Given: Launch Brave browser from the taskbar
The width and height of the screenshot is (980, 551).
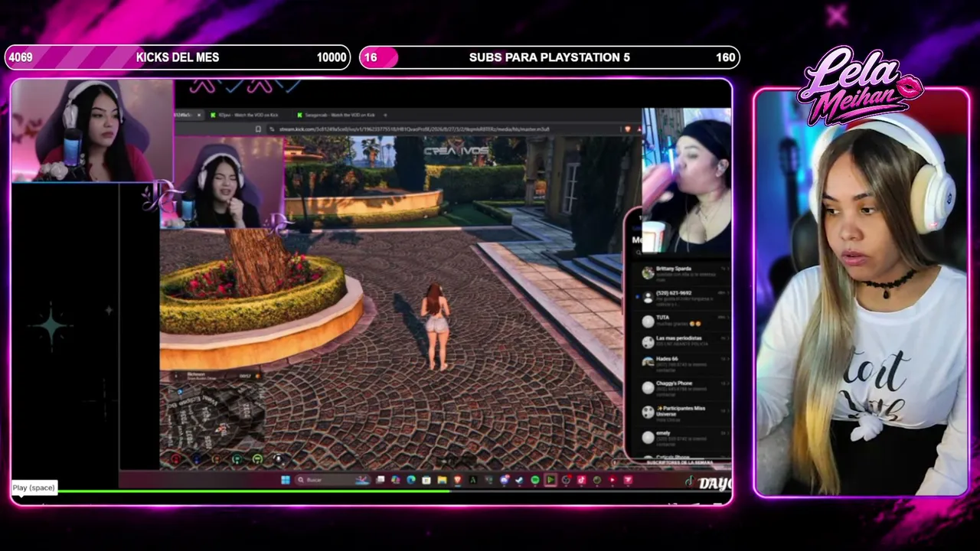Looking at the screenshot, I should pyautogui.click(x=458, y=480).
